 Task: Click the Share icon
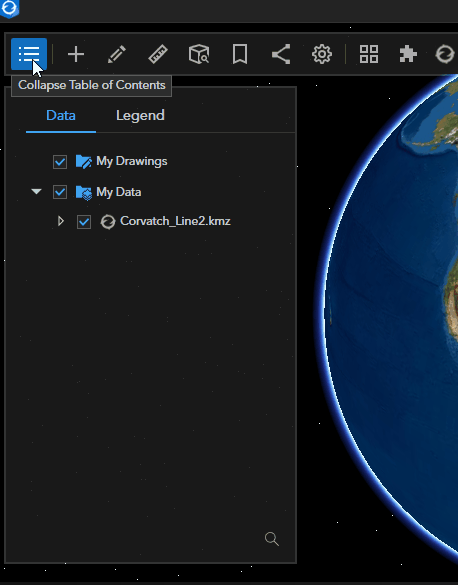point(281,54)
